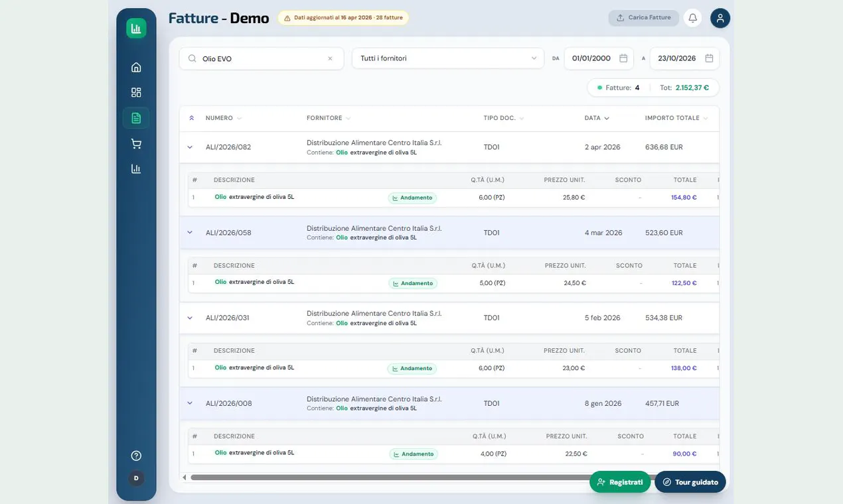Click the data update notice badge
This screenshot has width=843, height=504.
click(x=343, y=18)
